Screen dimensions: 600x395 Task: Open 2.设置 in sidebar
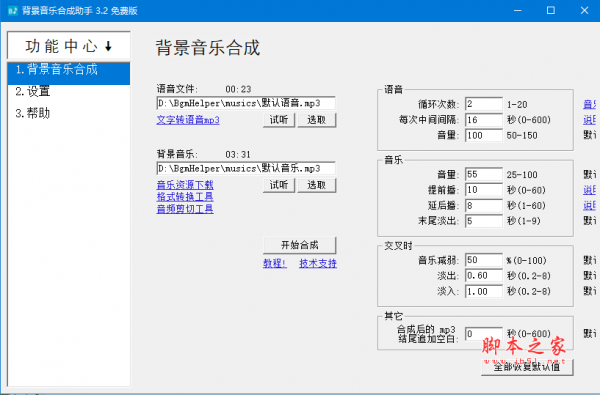click(33, 91)
